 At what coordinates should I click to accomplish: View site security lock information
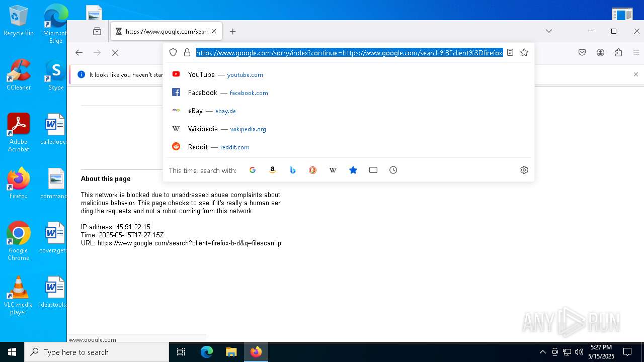coord(187,52)
